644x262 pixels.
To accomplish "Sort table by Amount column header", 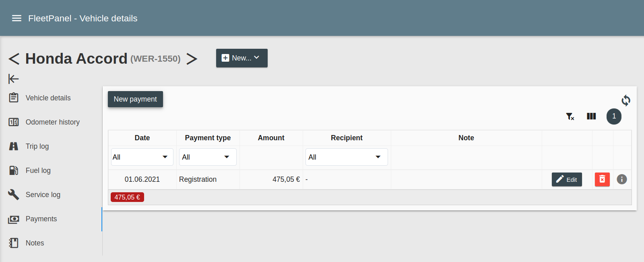I will pos(271,138).
